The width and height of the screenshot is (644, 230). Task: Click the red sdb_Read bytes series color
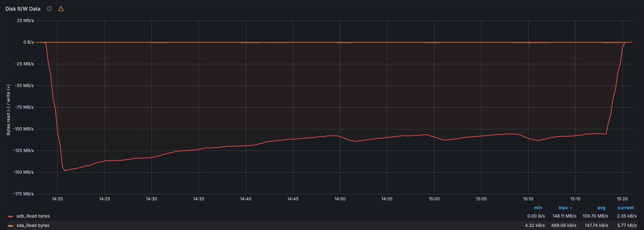[10, 216]
